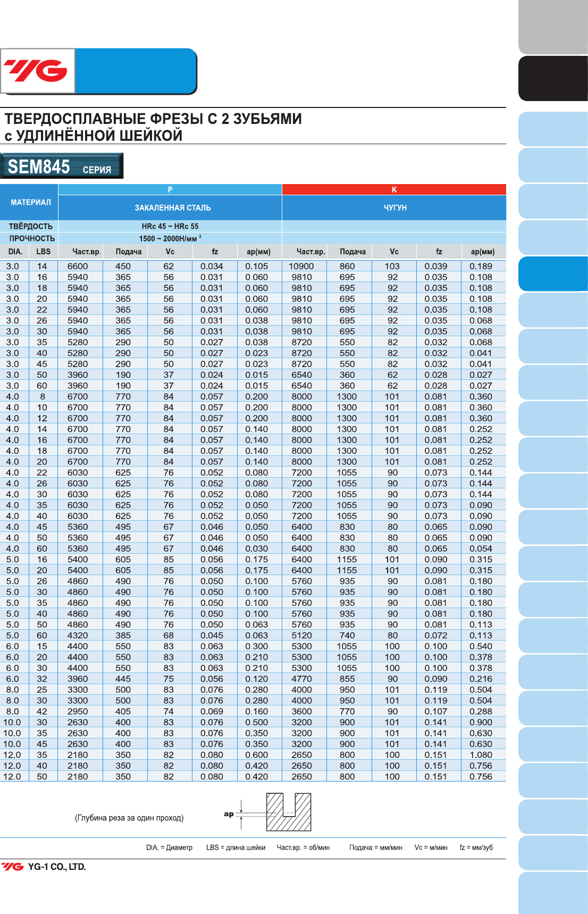This screenshot has height=914, width=588.
Task: Click the YG-1 CO., LTD. footer logo
Action: [x=44, y=867]
